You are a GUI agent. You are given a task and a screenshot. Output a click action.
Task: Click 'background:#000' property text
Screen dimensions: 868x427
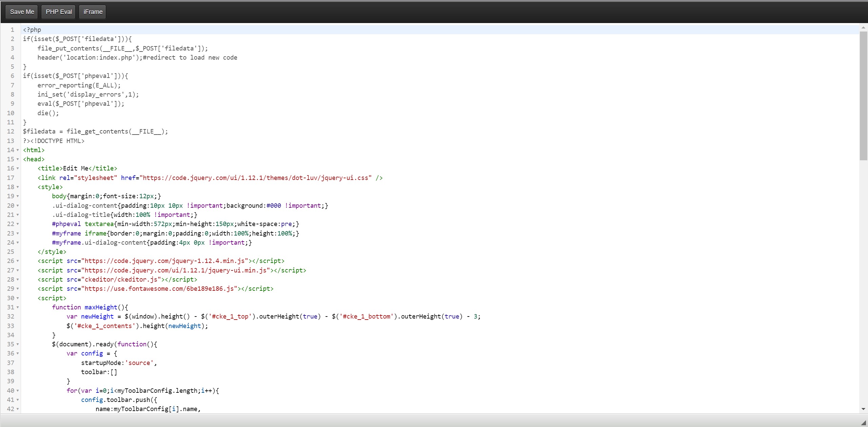tap(254, 206)
